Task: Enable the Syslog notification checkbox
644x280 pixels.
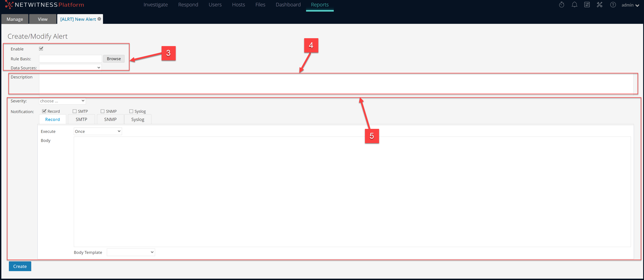Action: 131,111
